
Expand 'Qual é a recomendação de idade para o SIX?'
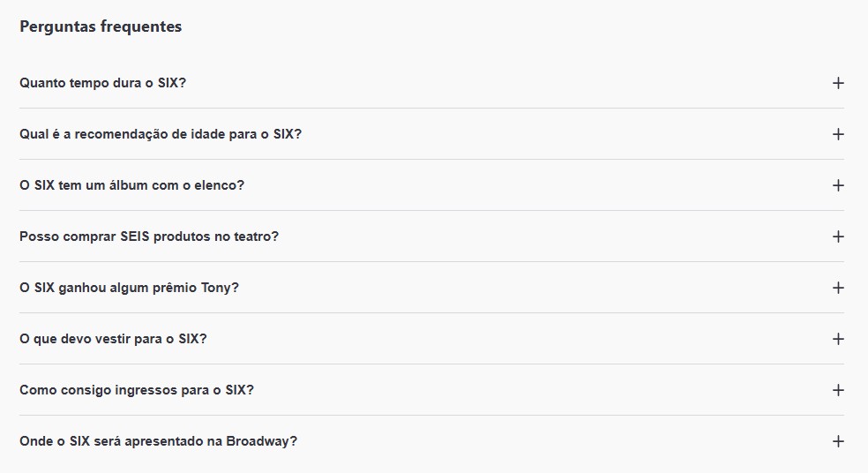click(161, 134)
